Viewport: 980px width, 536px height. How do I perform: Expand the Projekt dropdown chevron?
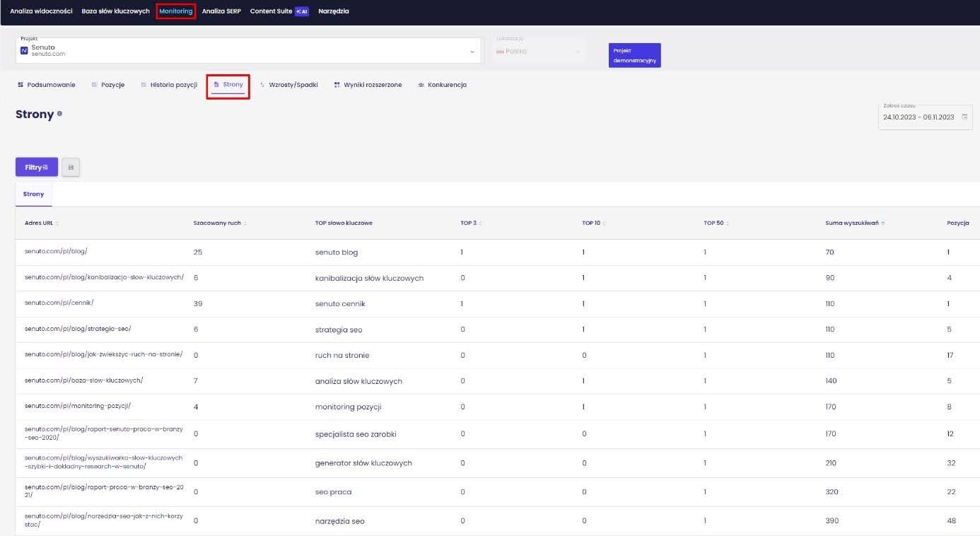[472, 52]
